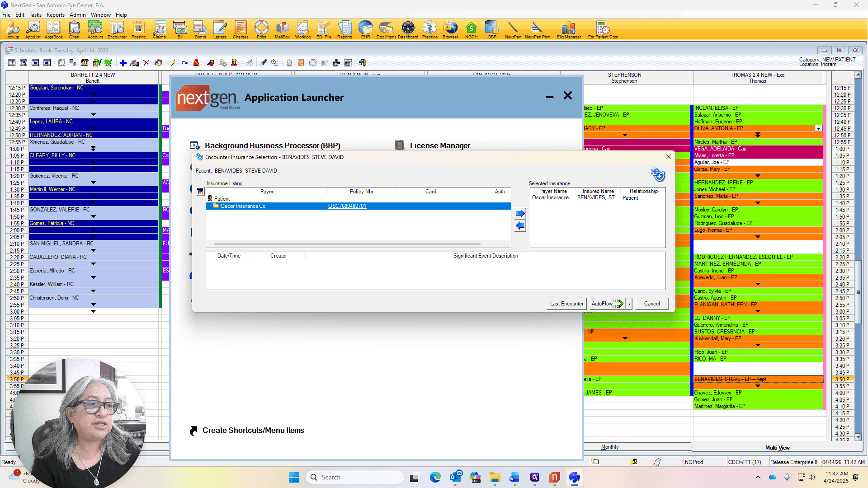Screen dimensions: 868x488
Task: Open Elig Manager from the toolbar
Action: (x=569, y=30)
